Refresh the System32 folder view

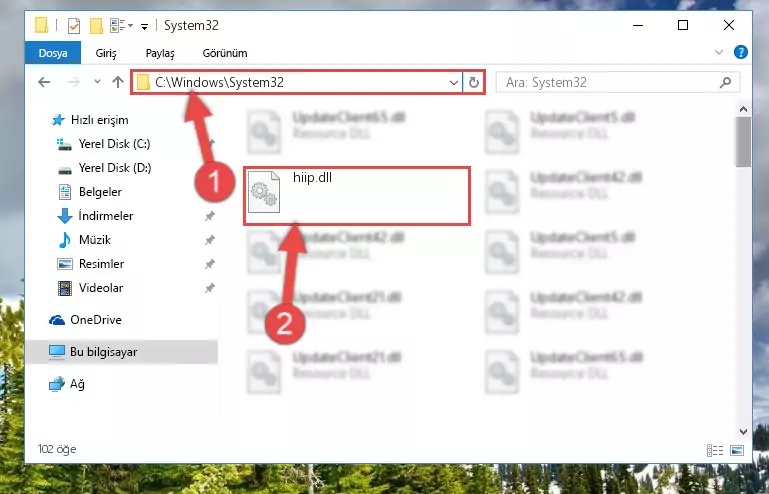474,82
